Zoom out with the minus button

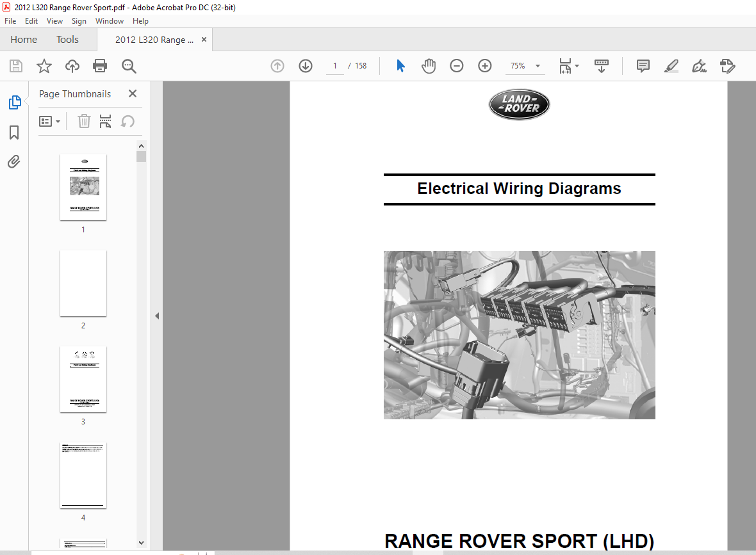457,65
